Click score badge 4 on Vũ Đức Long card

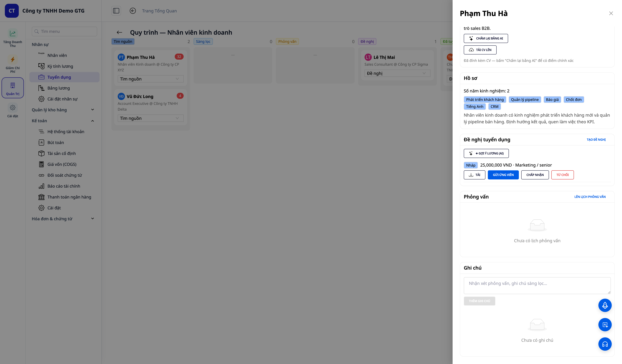click(180, 96)
